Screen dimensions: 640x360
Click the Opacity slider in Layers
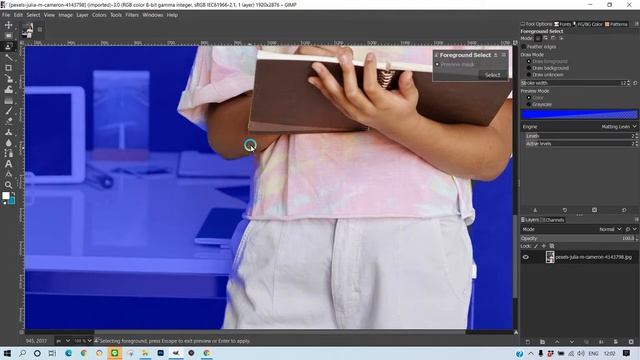point(579,238)
